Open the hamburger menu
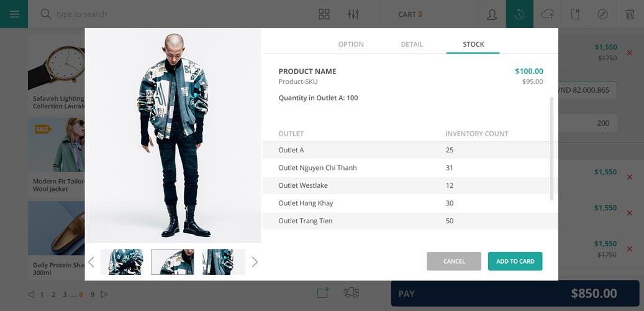The image size is (644, 311). pos(14,14)
